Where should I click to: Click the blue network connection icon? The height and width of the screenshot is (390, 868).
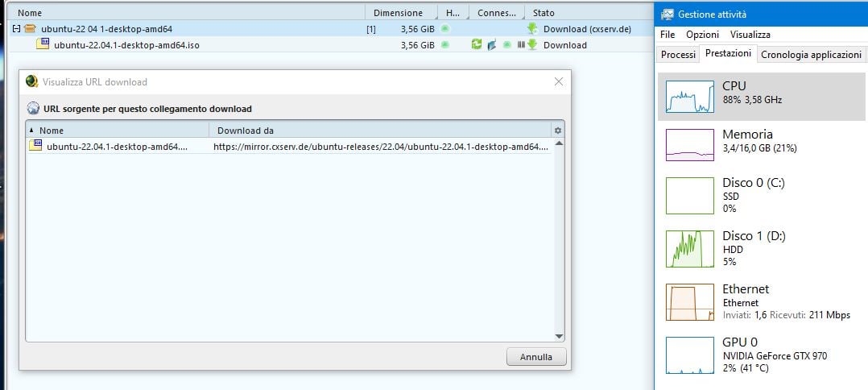(x=491, y=45)
